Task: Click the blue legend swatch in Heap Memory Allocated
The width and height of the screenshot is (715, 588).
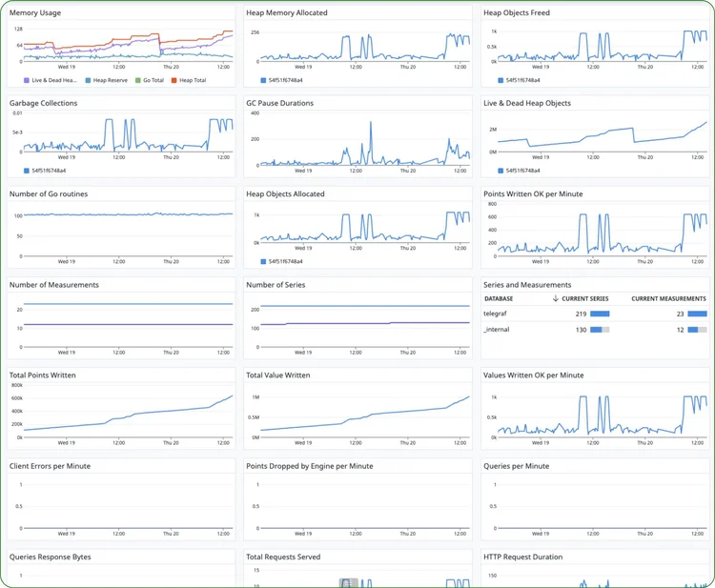Action: (263, 80)
